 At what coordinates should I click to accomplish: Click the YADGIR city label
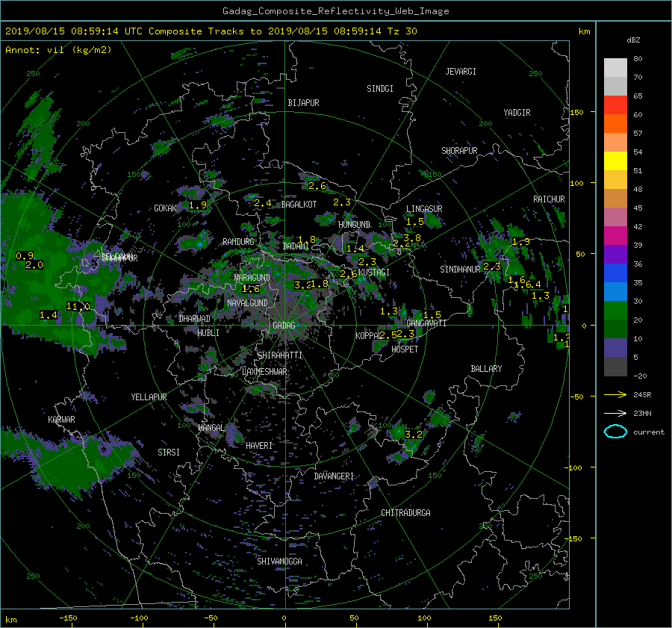click(x=517, y=113)
